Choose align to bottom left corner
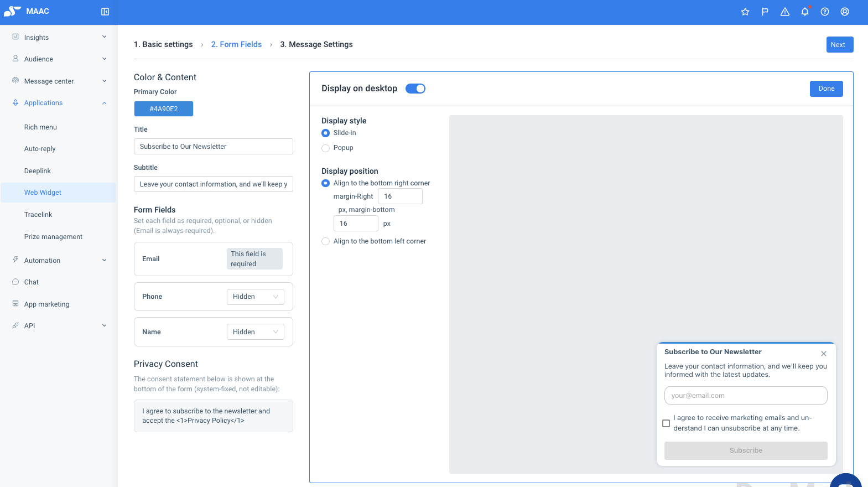 click(x=325, y=241)
